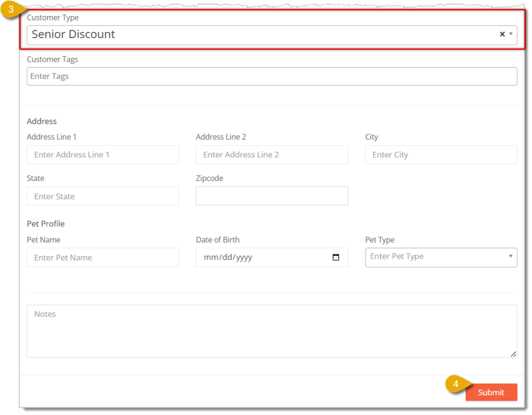Click the Senior Discount customer type value
The height and width of the screenshot is (415, 532).
click(x=73, y=34)
